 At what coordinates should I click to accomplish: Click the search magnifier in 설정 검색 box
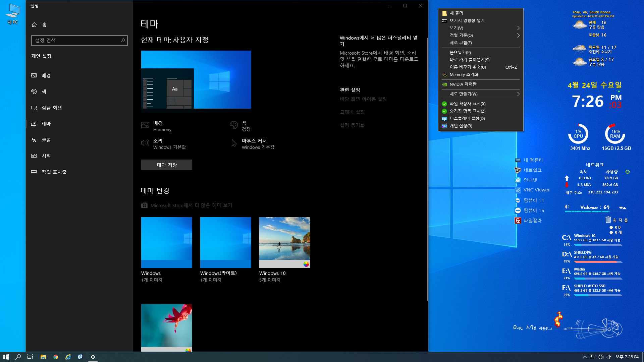pos(123,40)
